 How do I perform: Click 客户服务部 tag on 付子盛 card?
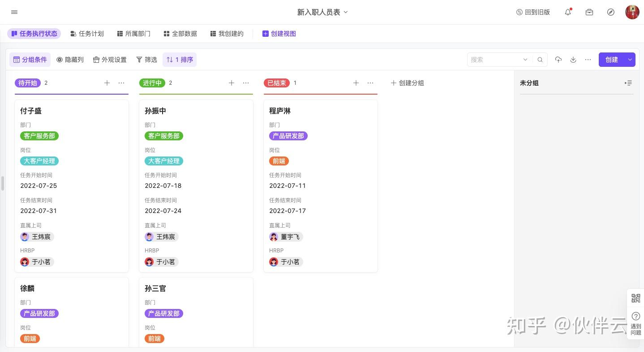(39, 136)
